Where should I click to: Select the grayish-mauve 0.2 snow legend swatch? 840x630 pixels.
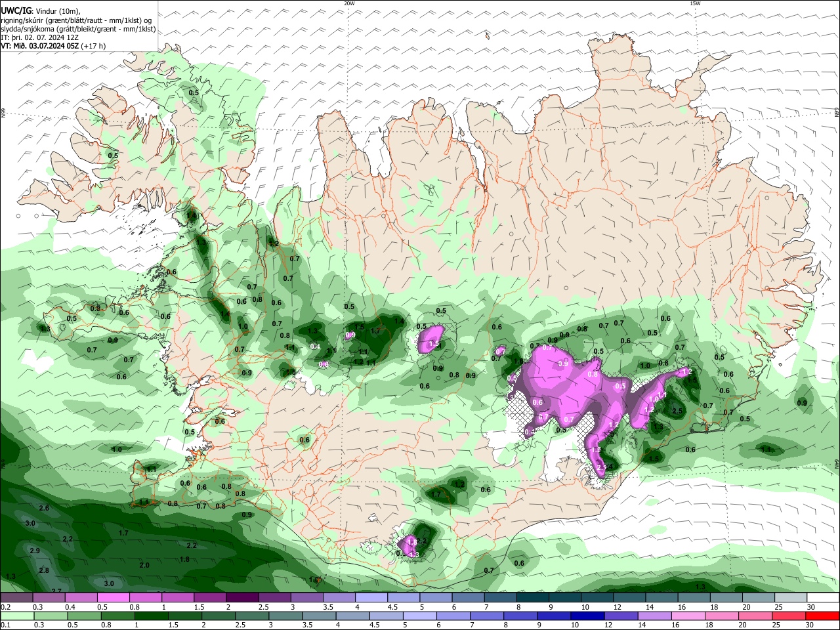coord(16,598)
